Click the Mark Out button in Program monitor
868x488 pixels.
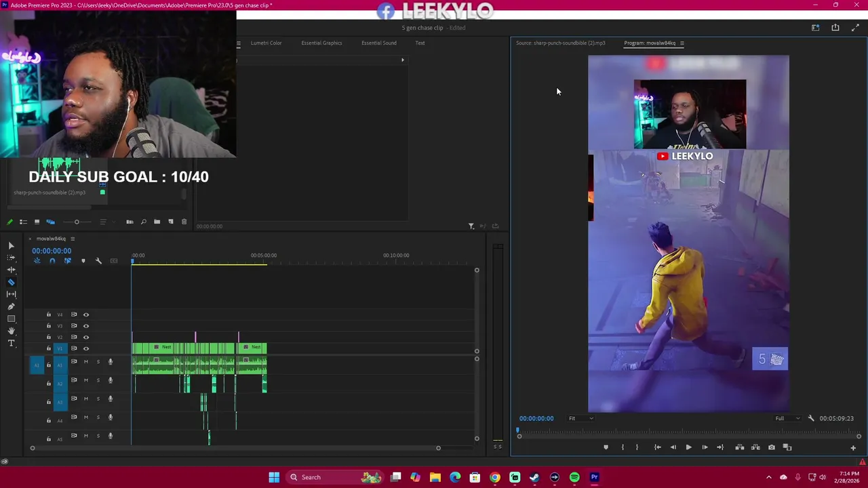tap(637, 447)
